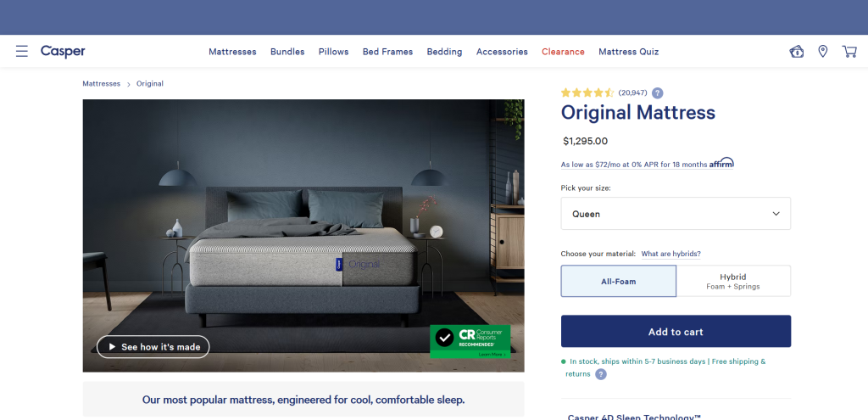The width and height of the screenshot is (868, 420).
Task: Select the All-Foam material option
Action: pyautogui.click(x=618, y=281)
